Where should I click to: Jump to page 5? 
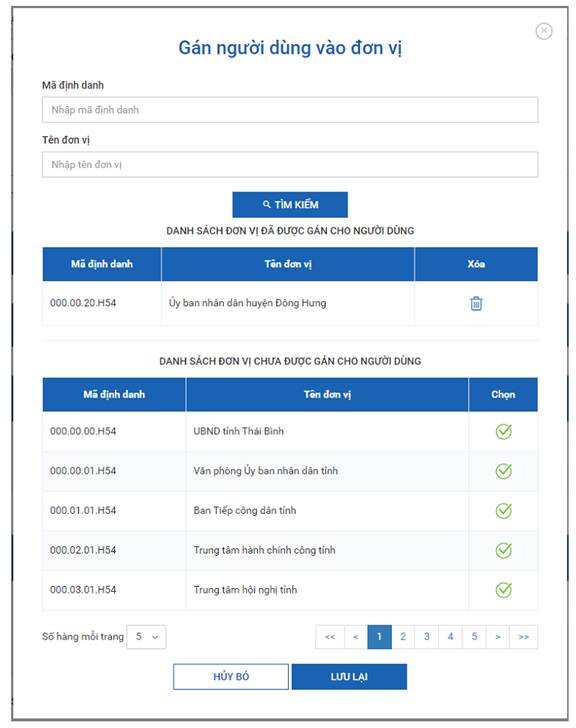[474, 637]
